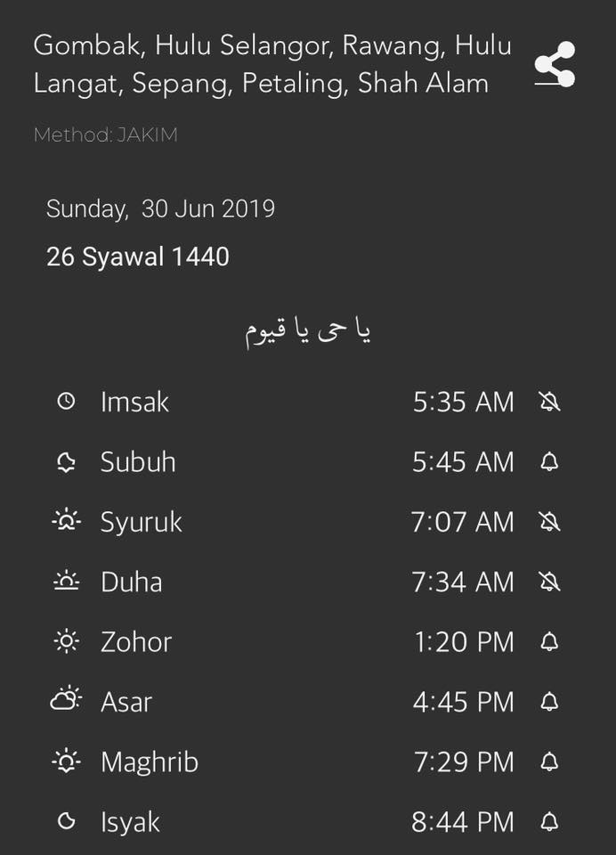Click the Isyak moon icon
Viewport: 616px width, 855px height.
pos(66,821)
